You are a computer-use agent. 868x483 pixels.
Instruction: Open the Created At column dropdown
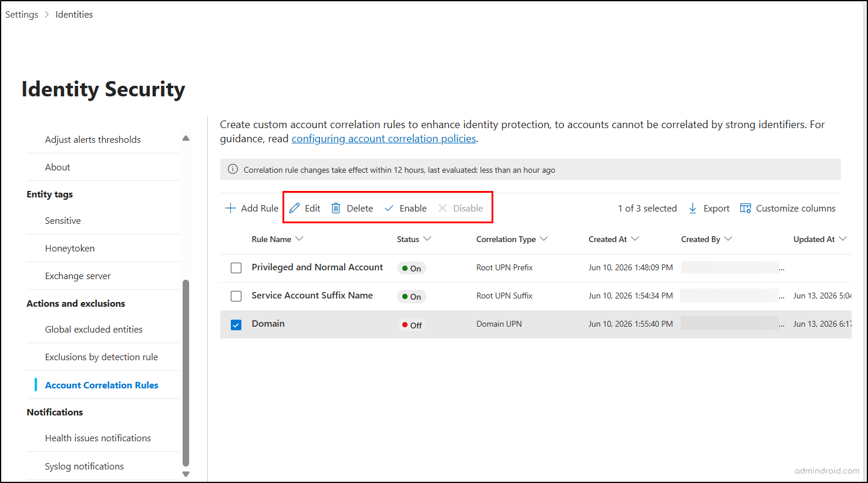635,239
